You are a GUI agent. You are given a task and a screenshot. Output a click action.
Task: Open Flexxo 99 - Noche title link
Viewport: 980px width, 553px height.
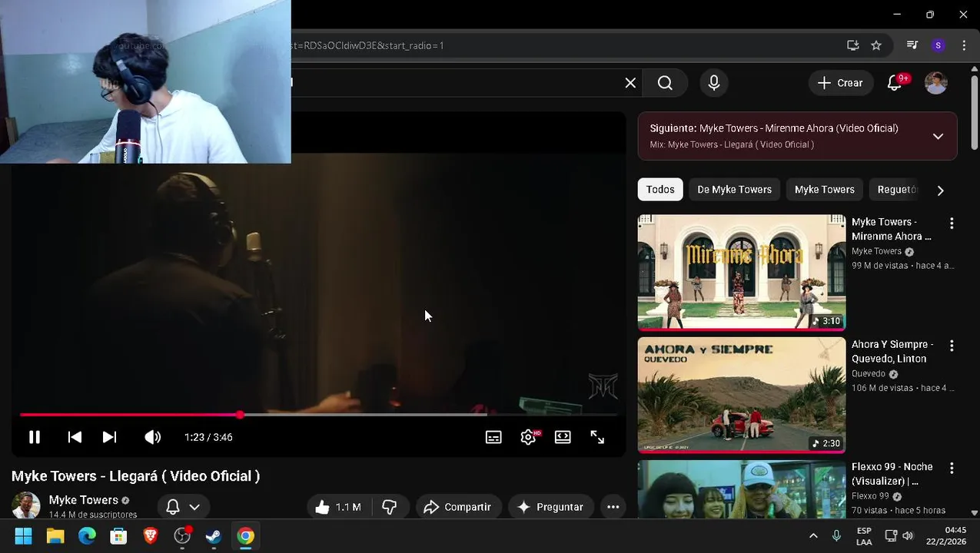tap(892, 474)
